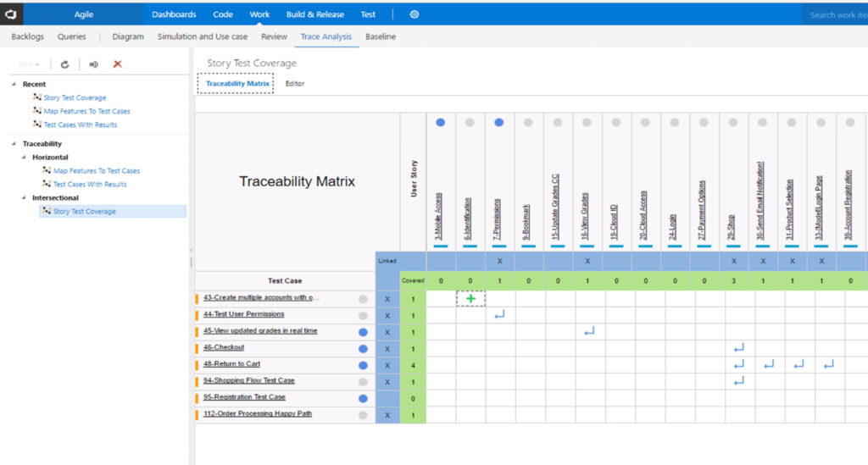Toggle the circle above 3-Mobile Access column

[x=440, y=123]
